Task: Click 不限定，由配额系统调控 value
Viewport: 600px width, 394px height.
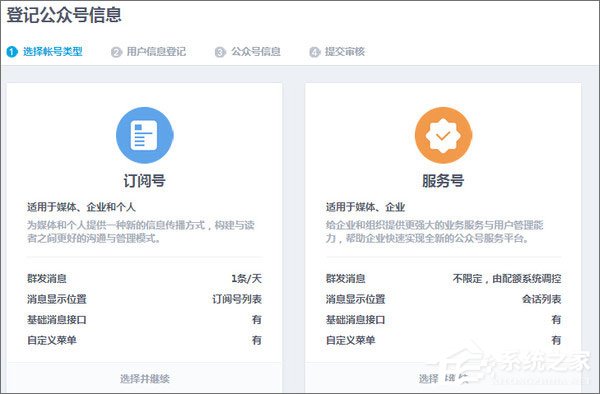Action: point(507,278)
